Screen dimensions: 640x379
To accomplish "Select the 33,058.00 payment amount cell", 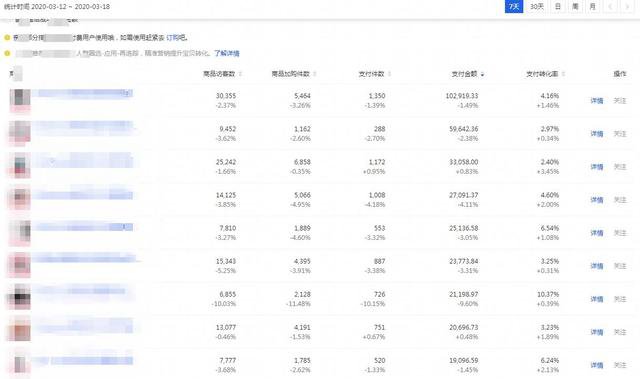I will 464,162.
